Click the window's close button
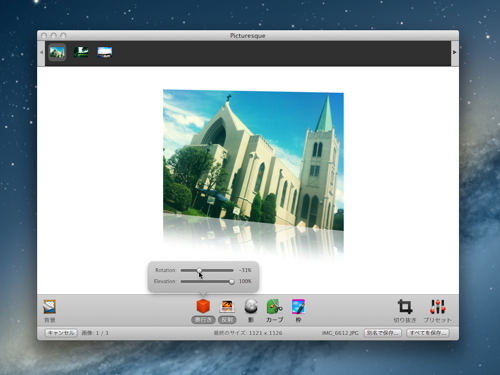This screenshot has height=375, width=500. click(44, 35)
